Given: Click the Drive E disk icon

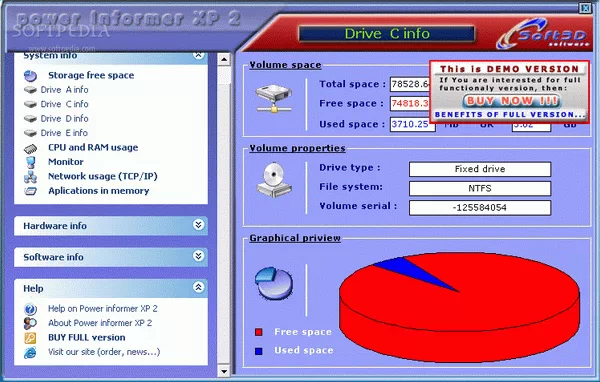Looking at the screenshot, I should click(30, 133).
